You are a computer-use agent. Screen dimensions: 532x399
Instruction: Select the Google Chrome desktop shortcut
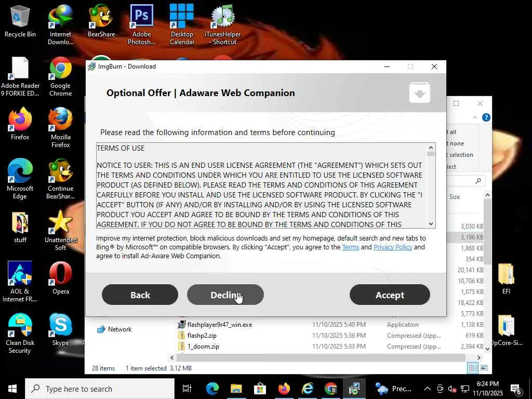60,77
